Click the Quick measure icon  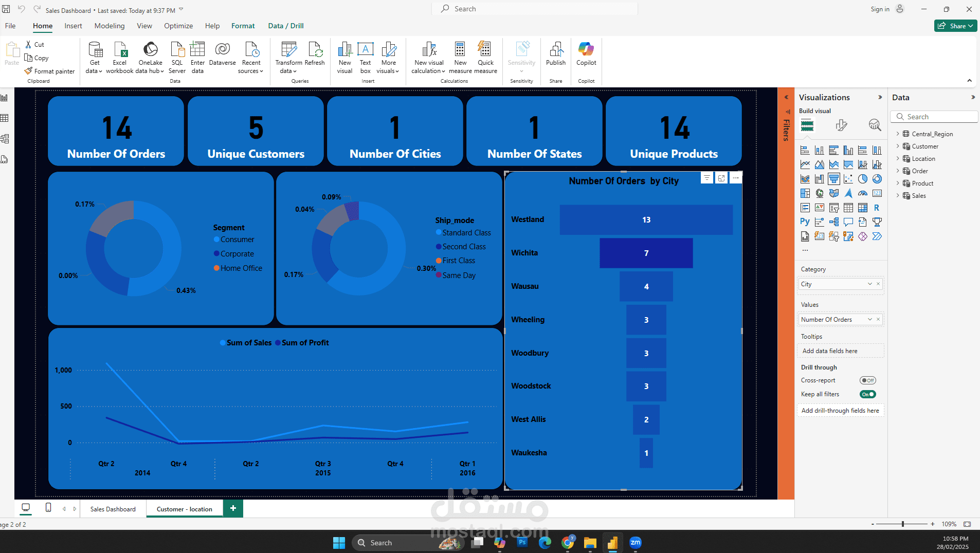(485, 58)
